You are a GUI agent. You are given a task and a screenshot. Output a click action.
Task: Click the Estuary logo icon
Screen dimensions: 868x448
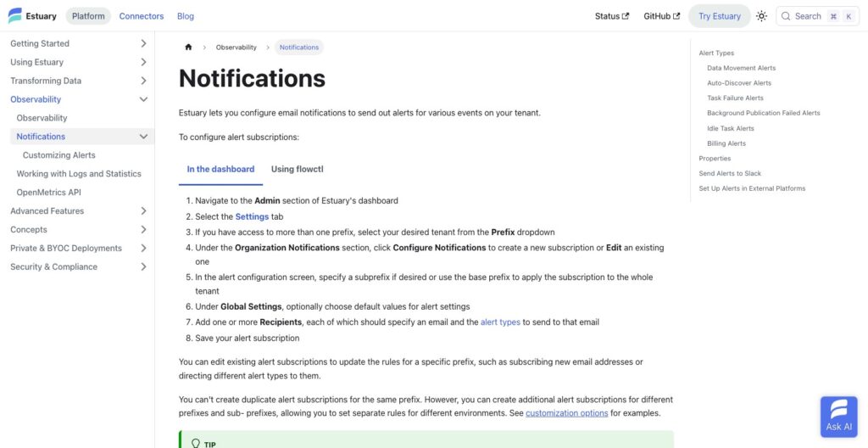15,15
